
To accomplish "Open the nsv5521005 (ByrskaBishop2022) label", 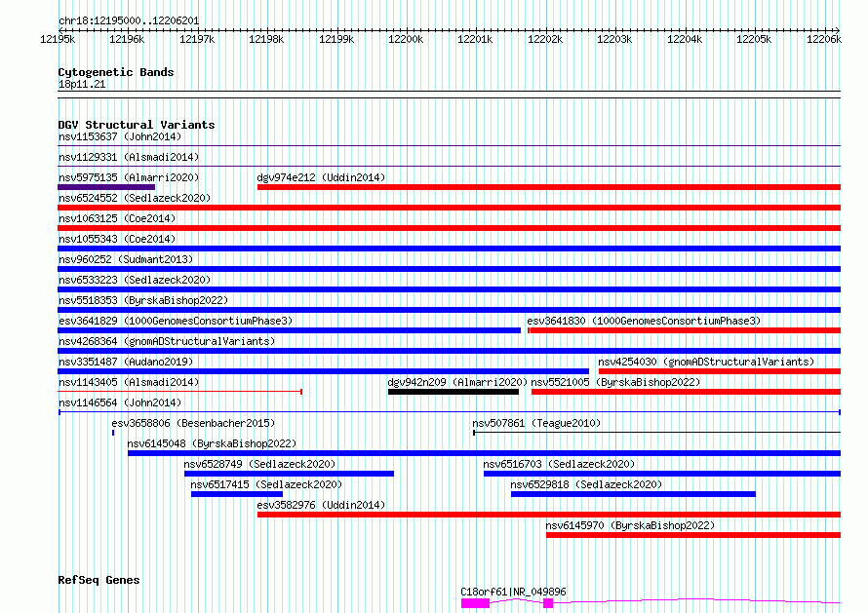I will (x=615, y=382).
